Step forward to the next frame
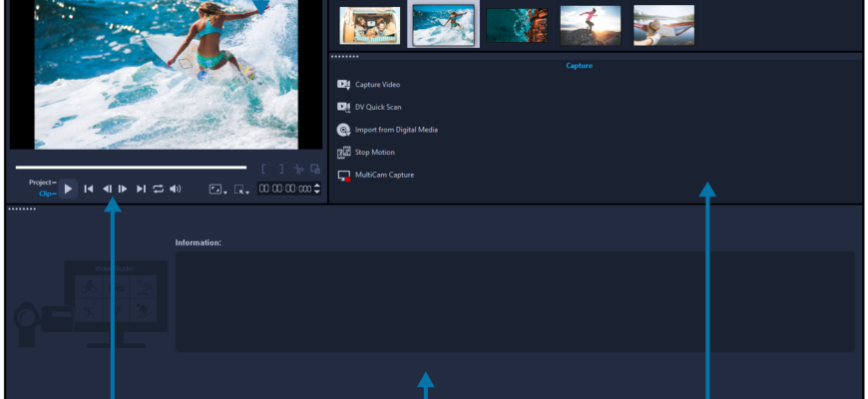Image resolution: width=868 pixels, height=399 pixels. (123, 189)
